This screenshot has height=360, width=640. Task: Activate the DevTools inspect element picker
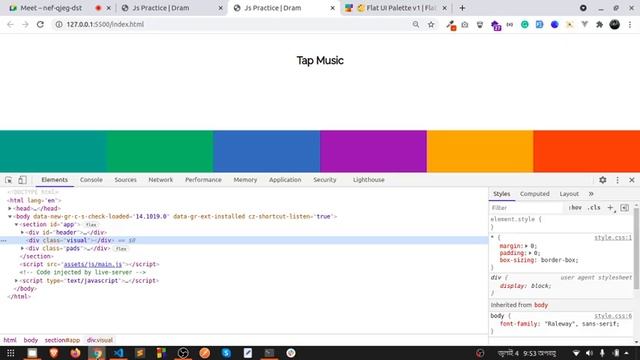9,180
